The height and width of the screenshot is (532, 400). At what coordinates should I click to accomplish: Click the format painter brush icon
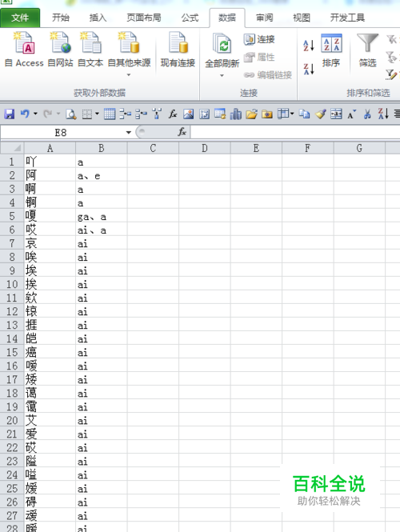click(320, 114)
